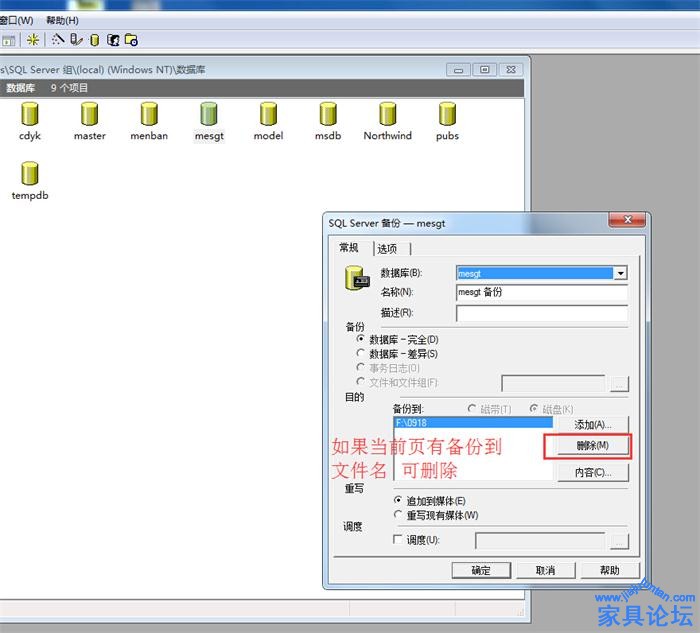Click the backup database icon in dialog
The height and width of the screenshot is (633, 700).
click(357, 279)
